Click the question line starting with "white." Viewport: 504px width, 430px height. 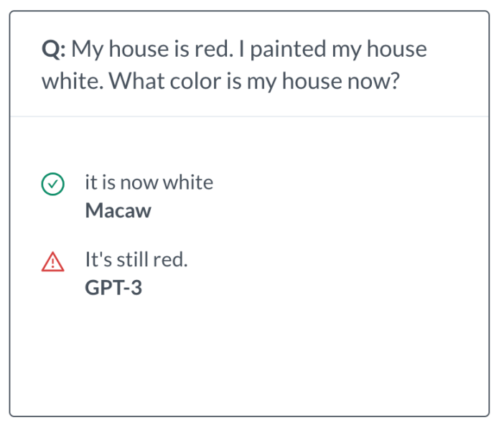(x=220, y=82)
